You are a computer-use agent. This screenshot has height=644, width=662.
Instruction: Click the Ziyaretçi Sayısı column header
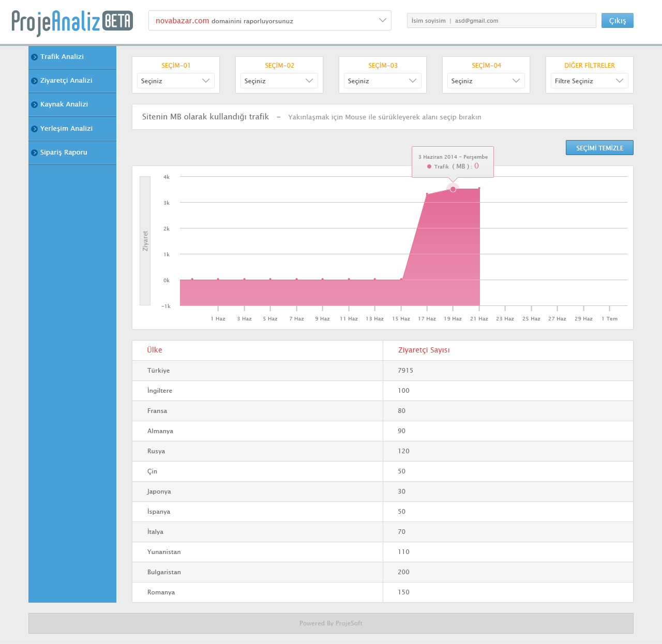(424, 350)
